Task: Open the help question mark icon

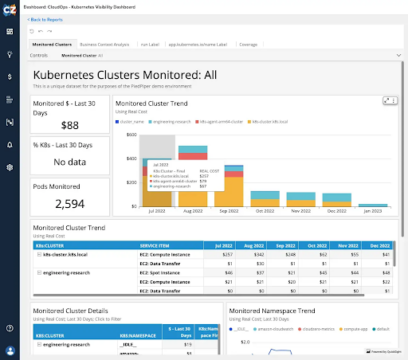Action: (10, 328)
